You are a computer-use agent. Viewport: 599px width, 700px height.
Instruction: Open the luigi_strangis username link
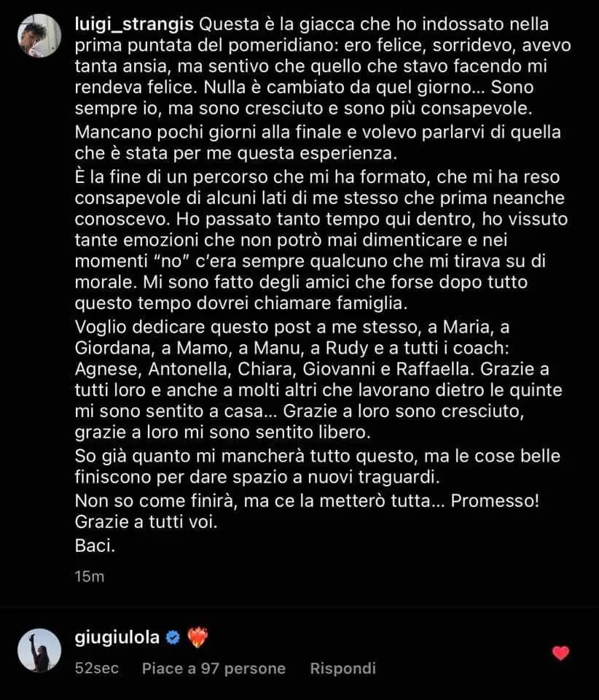tap(134, 25)
